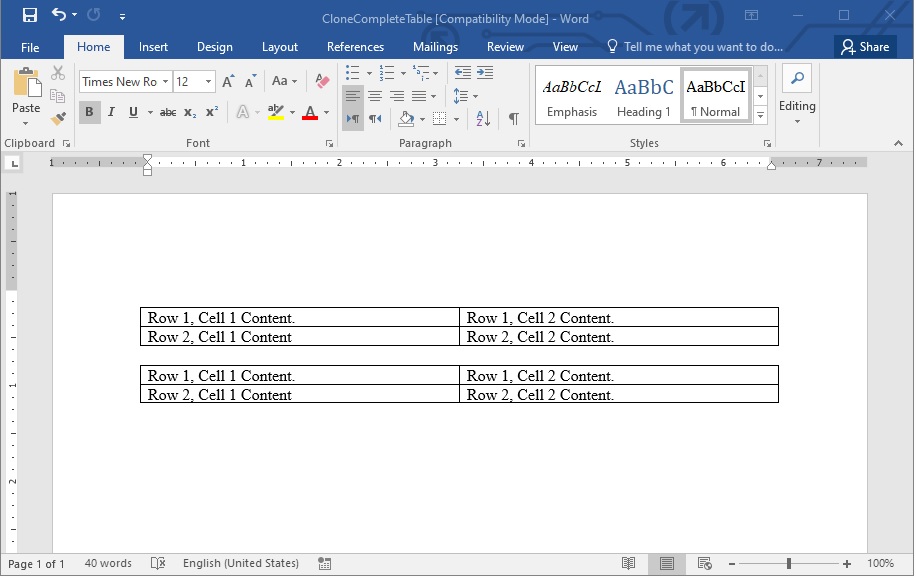
Task: Toggle bold formatting
Action: 89,113
